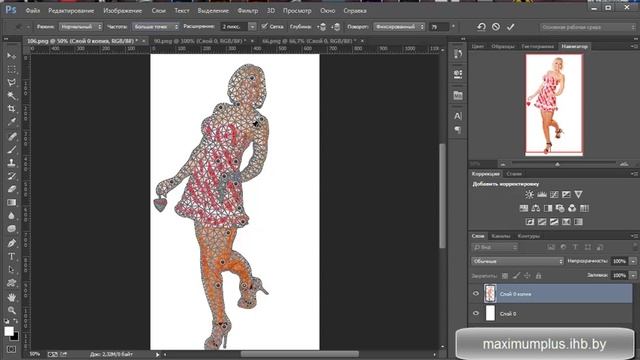Select the Magic Wand tool
Viewport: 640px width, 360px height.
(x=11, y=96)
